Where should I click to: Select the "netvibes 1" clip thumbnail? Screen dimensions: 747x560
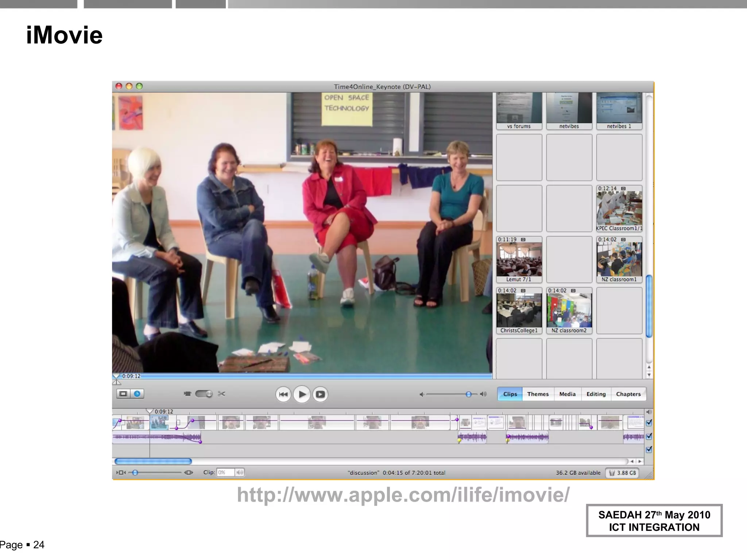click(x=619, y=111)
